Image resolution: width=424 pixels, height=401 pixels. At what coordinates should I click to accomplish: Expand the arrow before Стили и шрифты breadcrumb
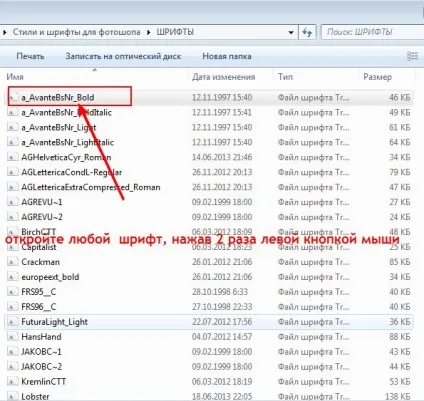tap(5, 32)
